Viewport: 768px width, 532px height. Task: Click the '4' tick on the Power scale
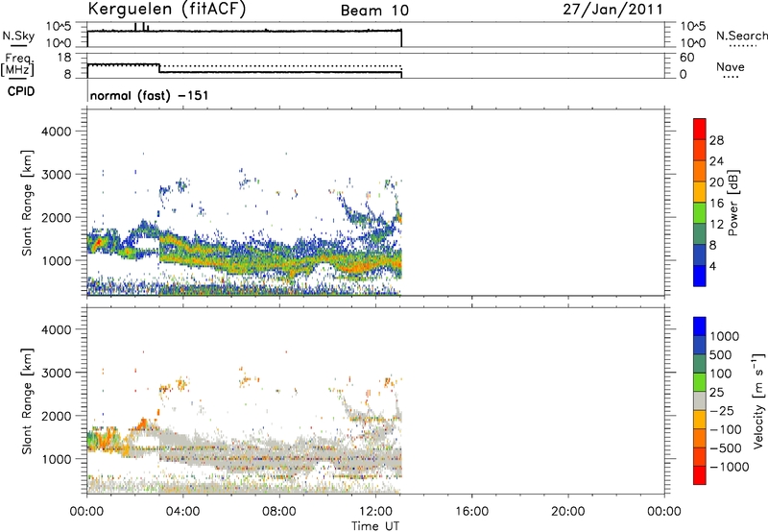pos(713,266)
